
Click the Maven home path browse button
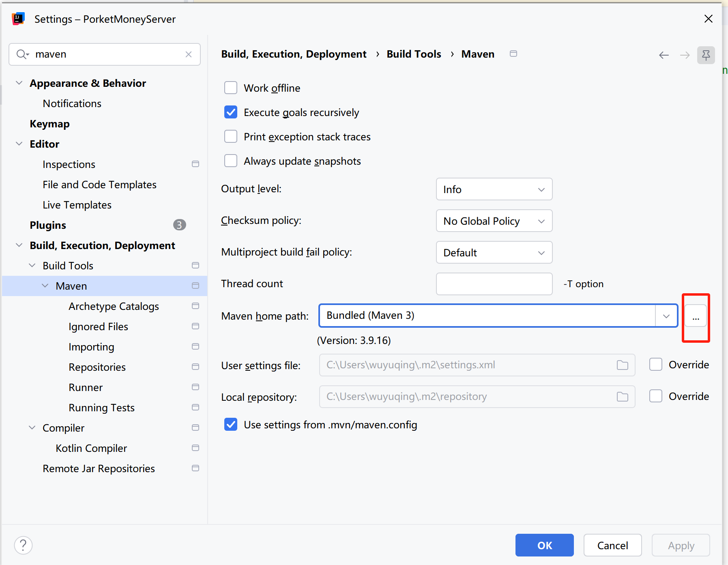pyautogui.click(x=696, y=316)
